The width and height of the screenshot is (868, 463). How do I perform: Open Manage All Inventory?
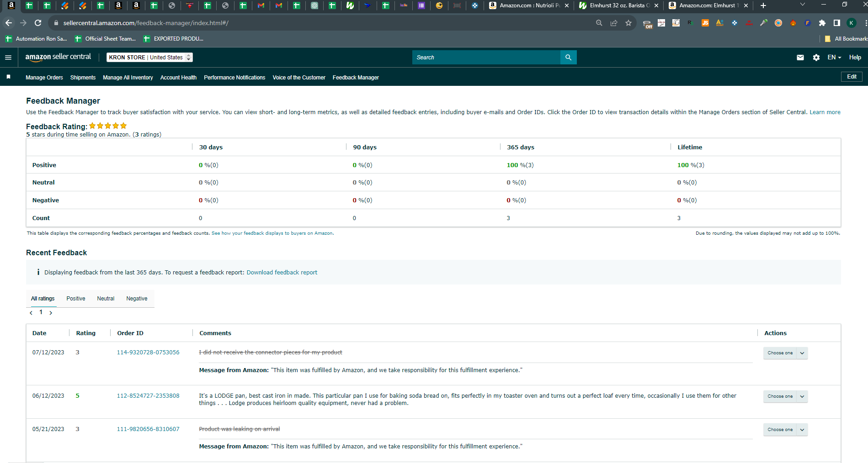[x=128, y=78]
